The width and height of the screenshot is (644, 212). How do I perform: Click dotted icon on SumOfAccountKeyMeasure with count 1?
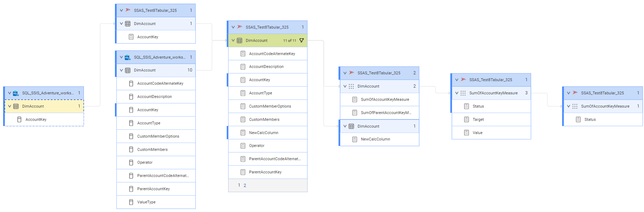575,106
